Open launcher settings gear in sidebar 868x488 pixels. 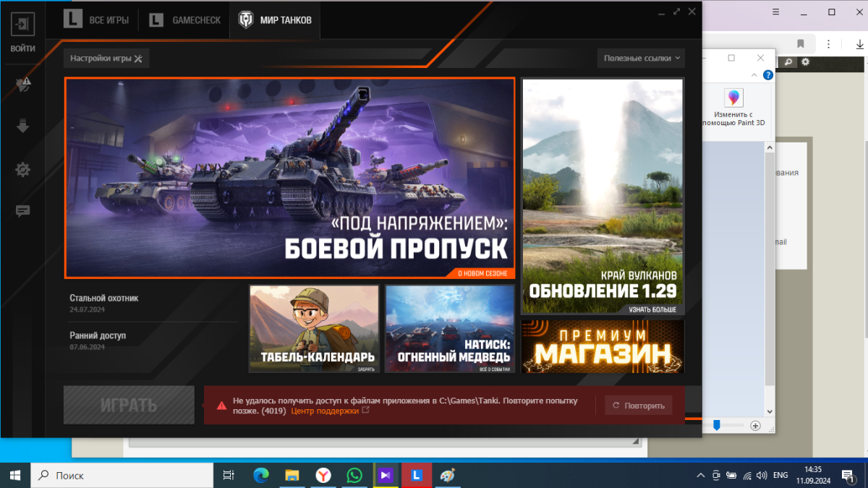22,170
